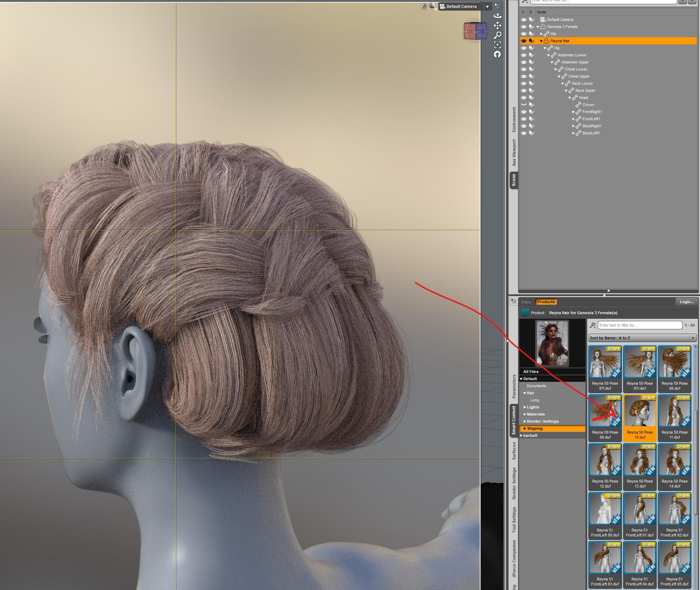Select Materials category in content tree
This screenshot has height=590, width=700.
pyautogui.click(x=535, y=414)
